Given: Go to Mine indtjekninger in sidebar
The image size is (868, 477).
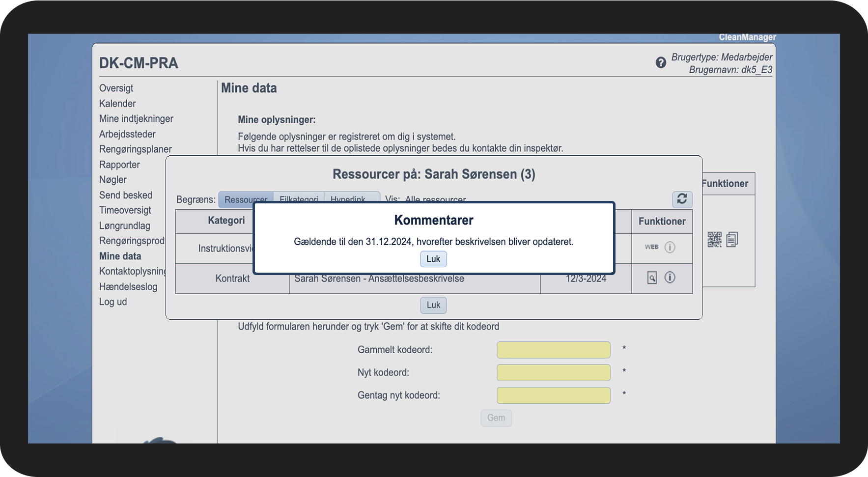Looking at the screenshot, I should click(x=136, y=119).
